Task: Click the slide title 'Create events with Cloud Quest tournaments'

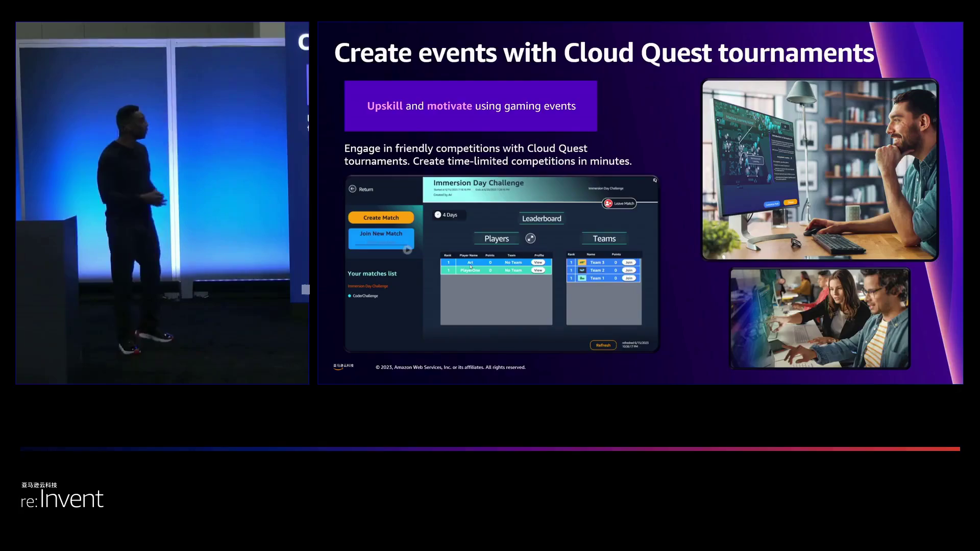Action: pos(604,53)
